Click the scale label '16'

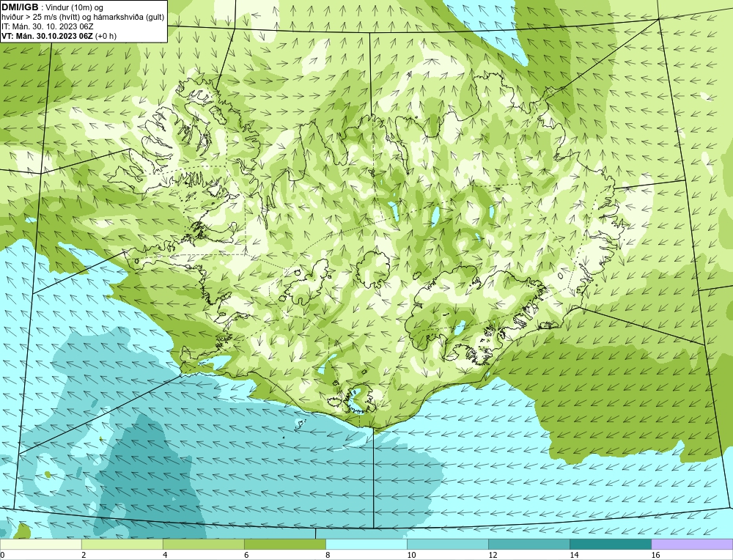[x=655, y=555]
